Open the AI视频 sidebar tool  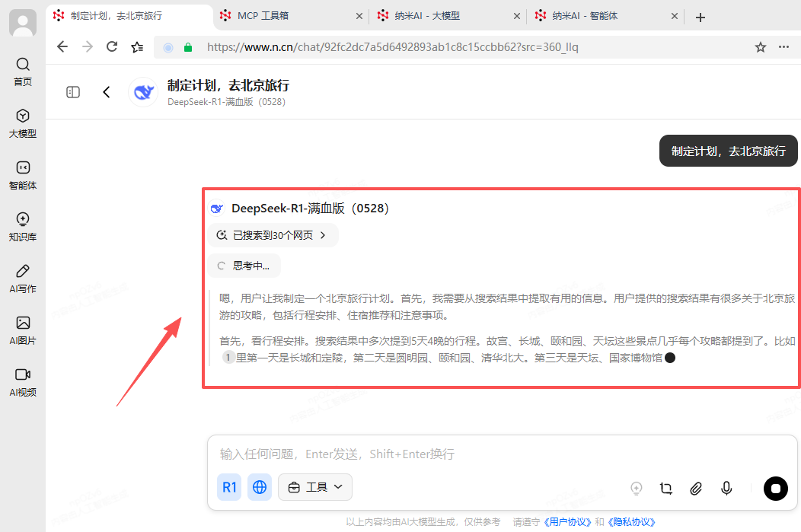tap(23, 382)
